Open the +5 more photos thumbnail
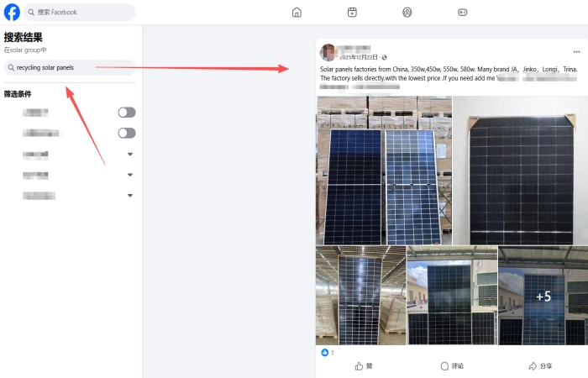This screenshot has width=588, height=378. click(x=543, y=296)
